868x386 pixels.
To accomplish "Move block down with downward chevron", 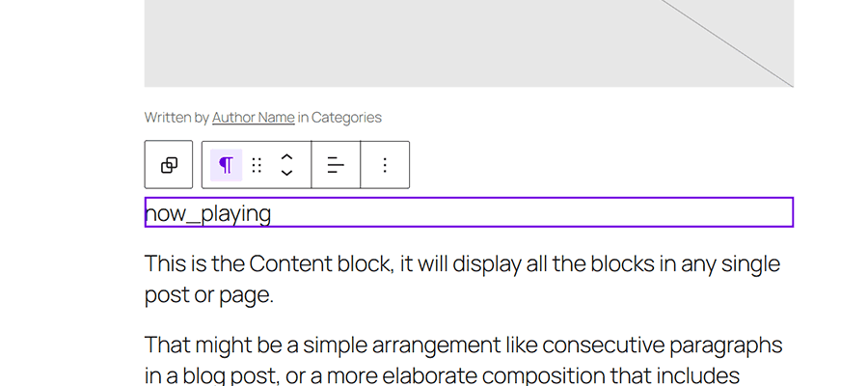I will 286,174.
